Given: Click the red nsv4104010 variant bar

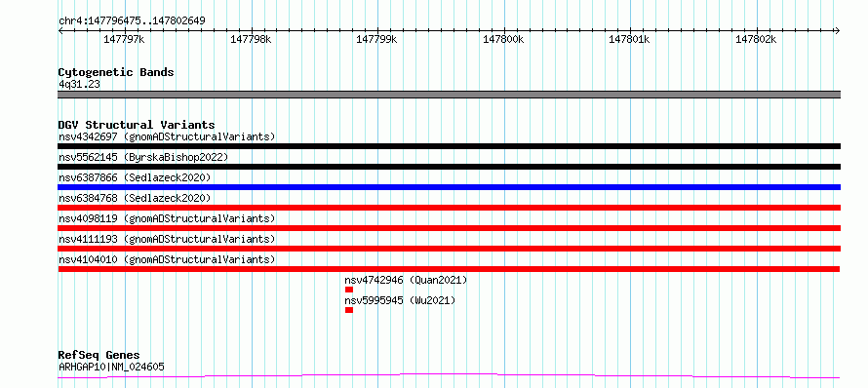Looking at the screenshot, I should [449, 269].
